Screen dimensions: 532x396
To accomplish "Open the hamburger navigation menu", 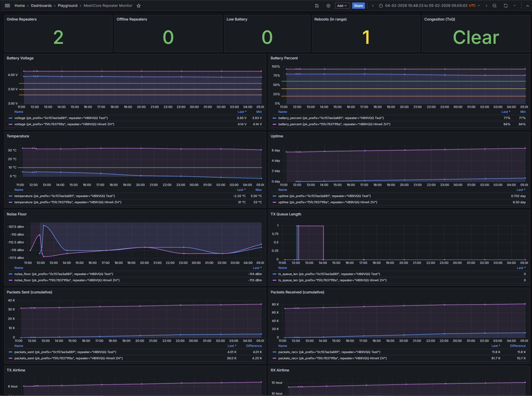I will point(7,6).
